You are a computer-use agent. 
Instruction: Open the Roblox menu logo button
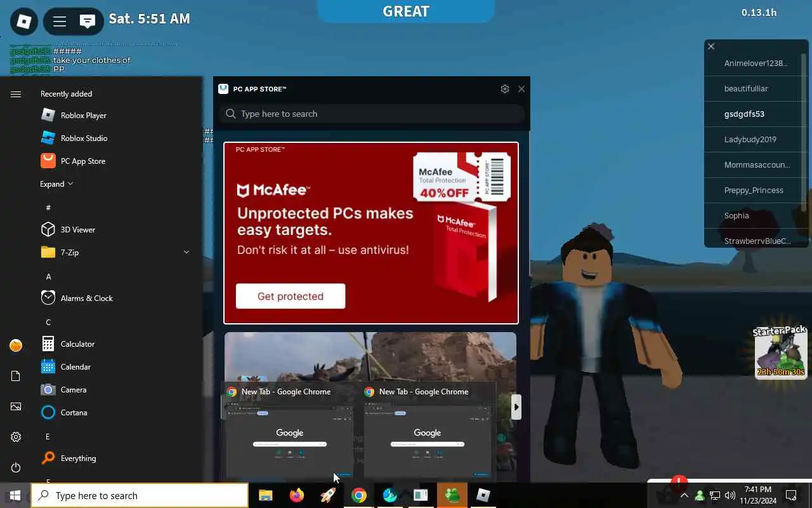pos(24,22)
